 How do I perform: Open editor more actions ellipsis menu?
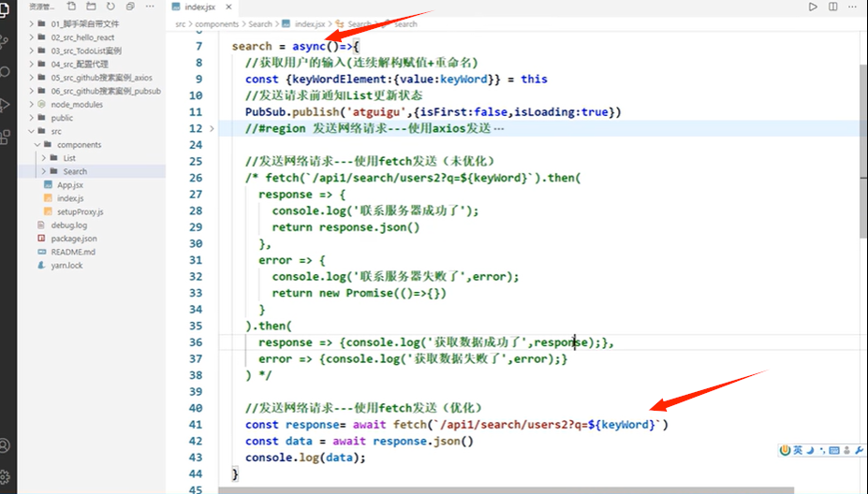[x=852, y=7]
